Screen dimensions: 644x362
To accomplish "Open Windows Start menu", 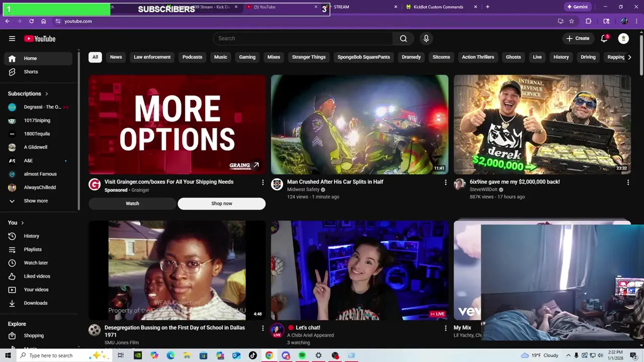I will click(x=8, y=355).
